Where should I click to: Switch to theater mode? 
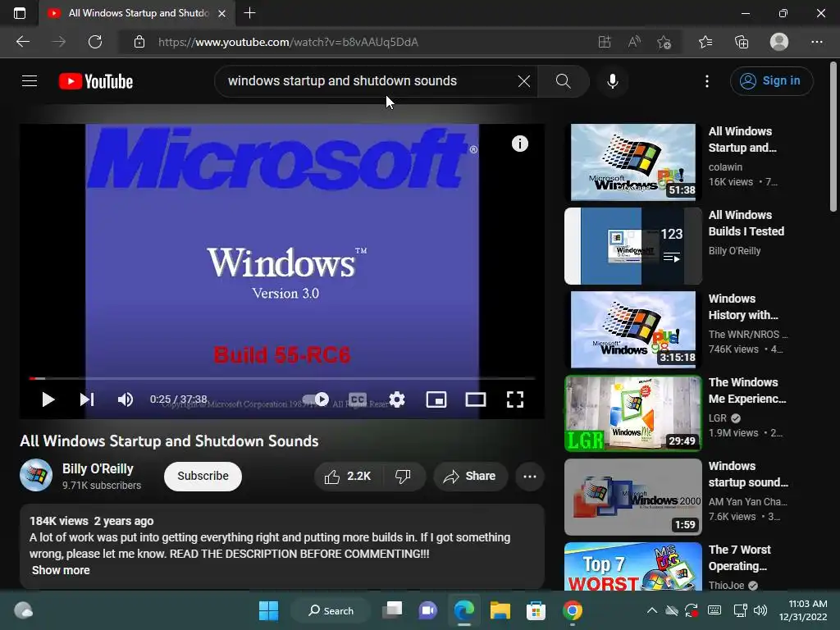(x=475, y=399)
